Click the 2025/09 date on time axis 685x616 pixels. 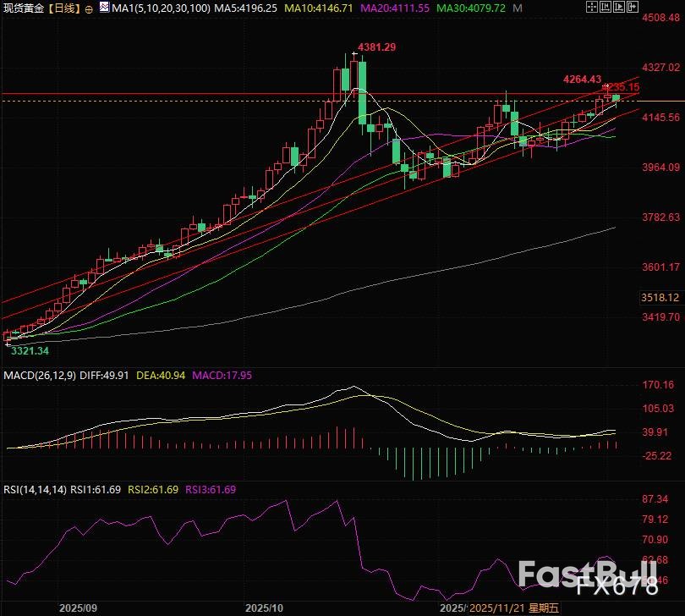click(x=77, y=608)
